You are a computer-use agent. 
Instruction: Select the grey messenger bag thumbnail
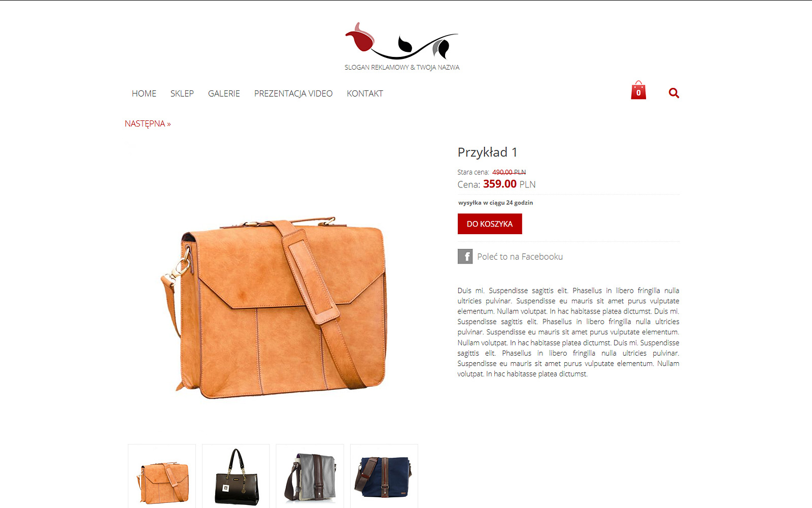point(310,476)
